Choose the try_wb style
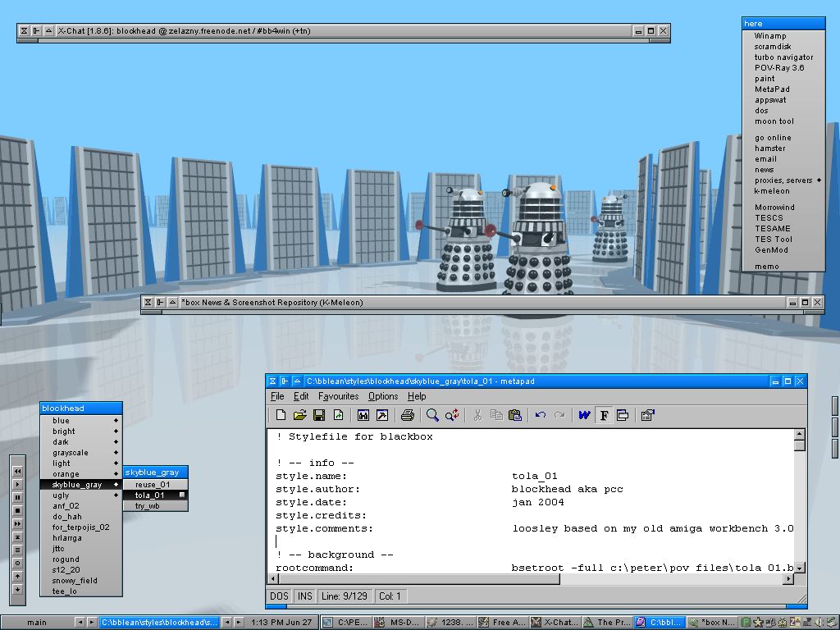This screenshot has width=840, height=630. tap(155, 506)
